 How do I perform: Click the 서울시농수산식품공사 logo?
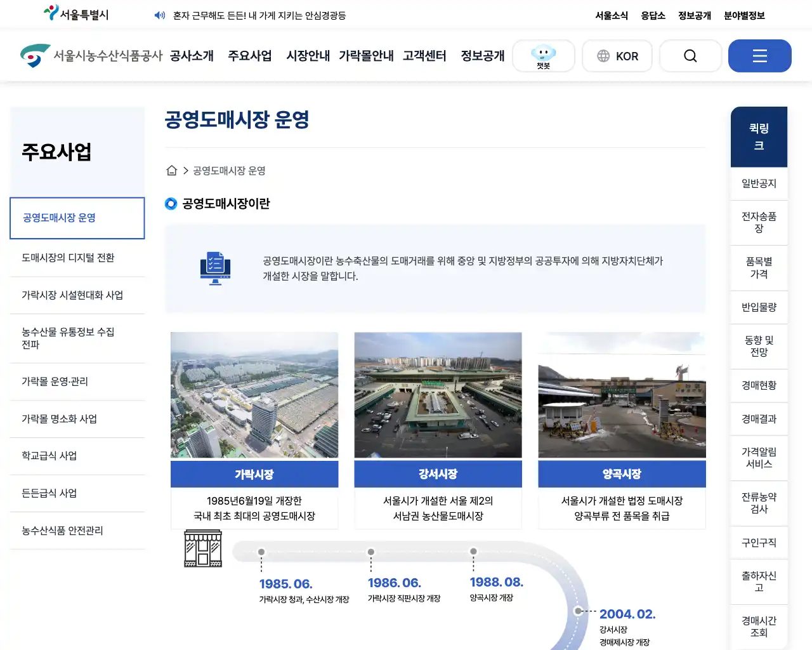point(91,56)
